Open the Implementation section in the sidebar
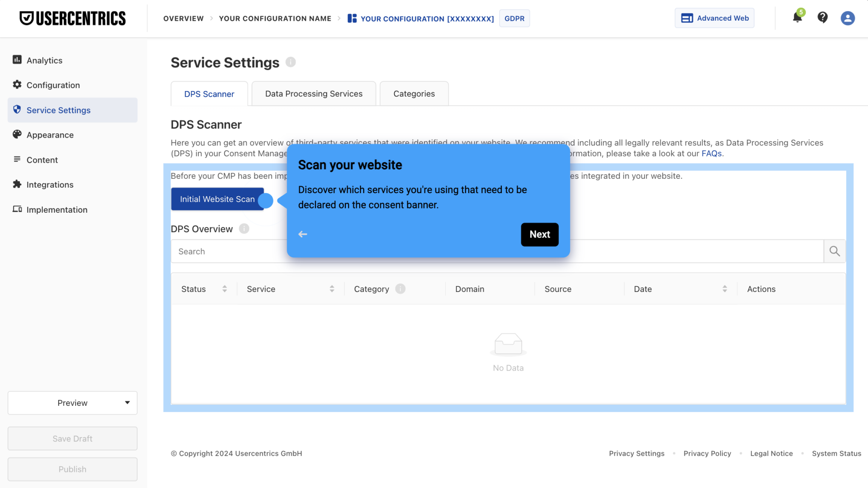The width and height of the screenshot is (868, 488). (17, 209)
